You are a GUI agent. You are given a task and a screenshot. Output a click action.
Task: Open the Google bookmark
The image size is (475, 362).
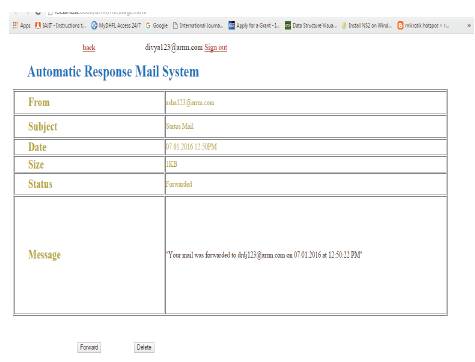(157, 25)
